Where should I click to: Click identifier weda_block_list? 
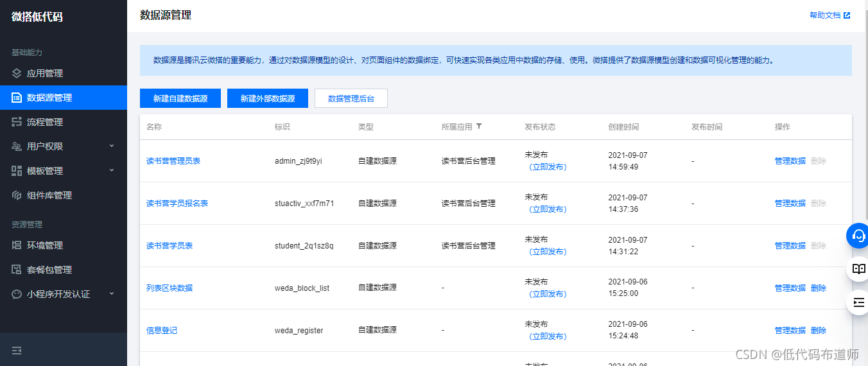pos(302,288)
